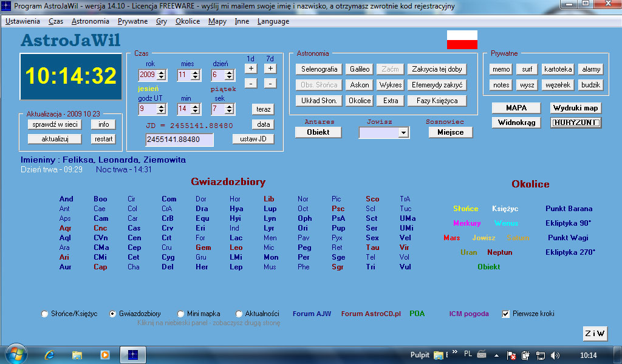Image resolution: width=622 pixels, height=364 pixels.
Task: Add one day with 1d plus button
Action: coord(251,69)
